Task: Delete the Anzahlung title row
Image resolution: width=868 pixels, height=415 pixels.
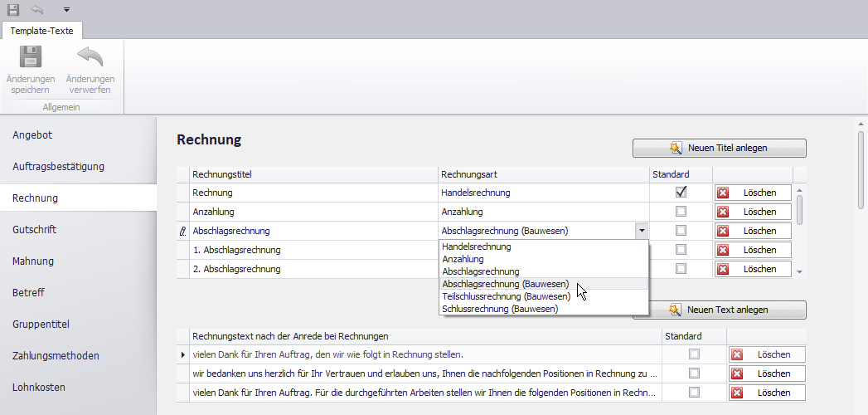Action: point(753,212)
